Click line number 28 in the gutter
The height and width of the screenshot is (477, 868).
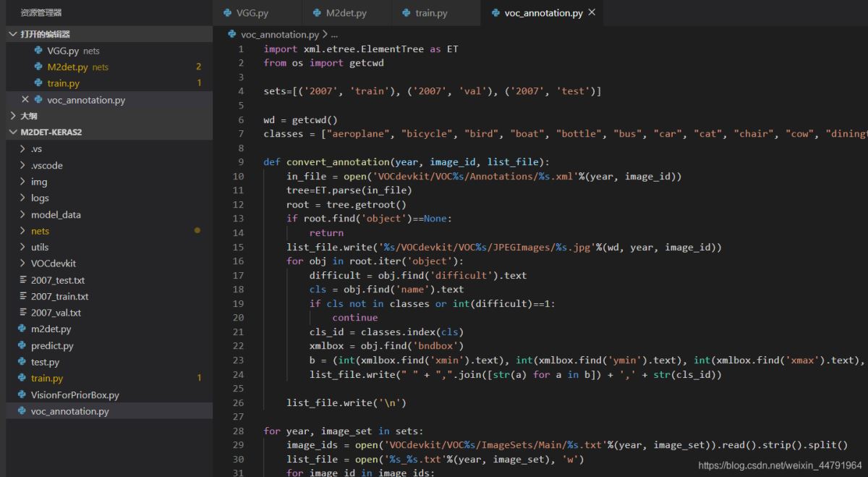(x=238, y=431)
